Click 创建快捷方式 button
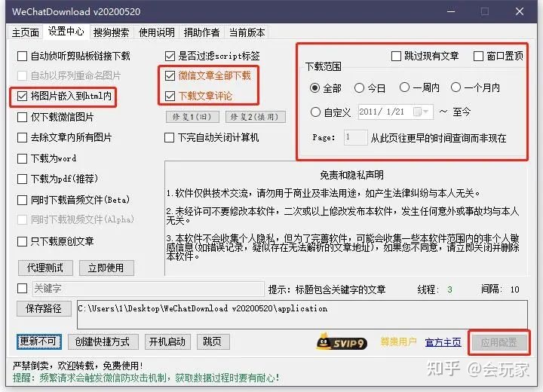Viewport: 543px width, 392px height. pyautogui.click(x=103, y=341)
